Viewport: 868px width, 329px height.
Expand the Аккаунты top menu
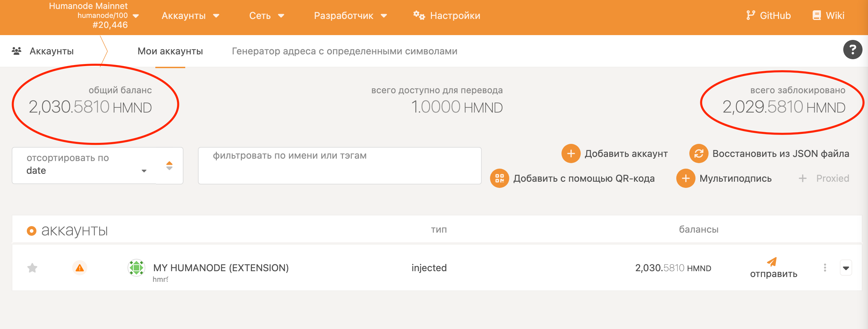coord(191,15)
